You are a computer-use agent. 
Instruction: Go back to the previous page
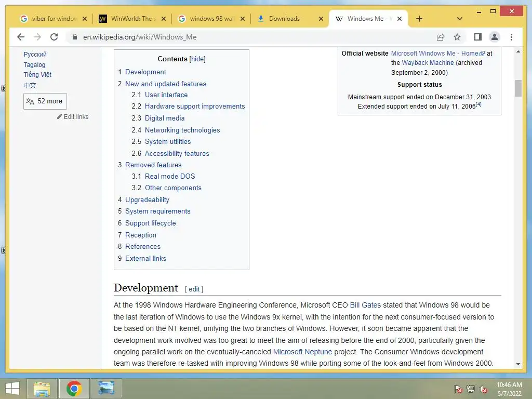21,37
